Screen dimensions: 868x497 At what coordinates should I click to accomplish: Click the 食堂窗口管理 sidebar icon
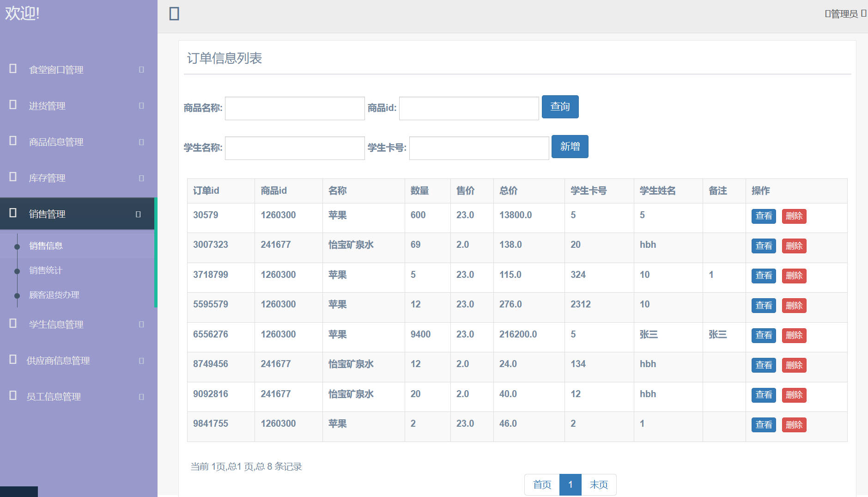[x=12, y=69]
